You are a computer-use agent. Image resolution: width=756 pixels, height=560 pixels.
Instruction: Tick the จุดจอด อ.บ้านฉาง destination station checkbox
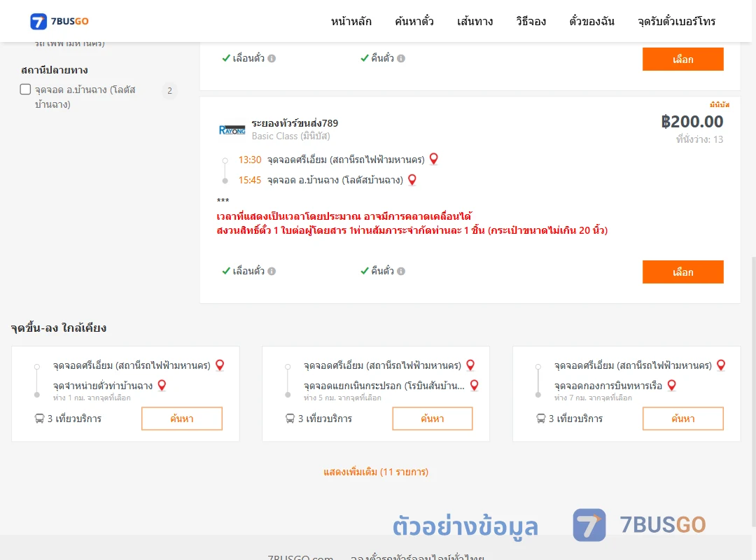(26, 89)
